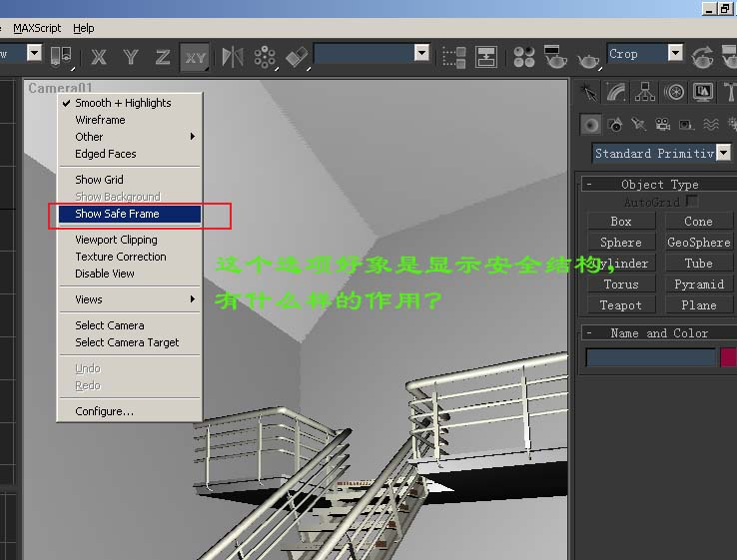Switch to the Hierarchy panel tab
This screenshot has height=560, width=737.
pos(645,93)
